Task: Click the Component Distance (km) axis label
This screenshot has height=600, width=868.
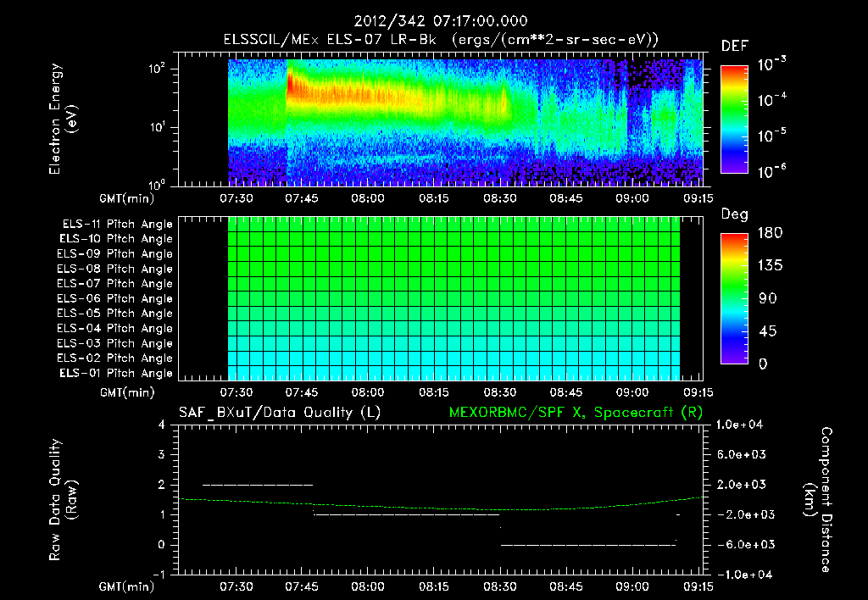Action: coord(818,500)
